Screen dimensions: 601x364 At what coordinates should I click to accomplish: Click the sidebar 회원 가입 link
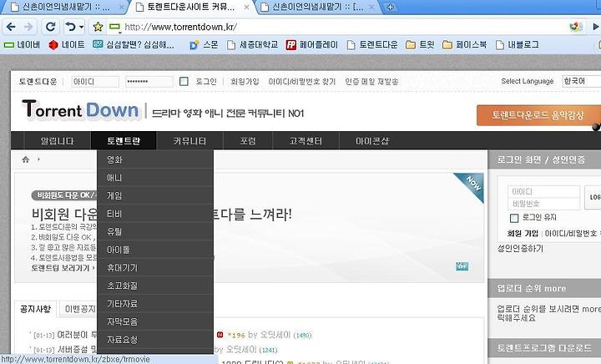[x=523, y=233]
